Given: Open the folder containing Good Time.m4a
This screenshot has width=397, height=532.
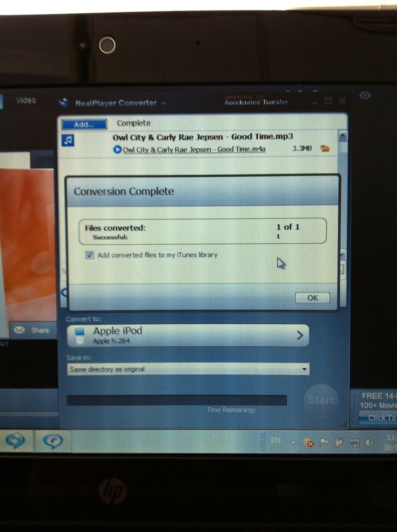Looking at the screenshot, I should [325, 149].
